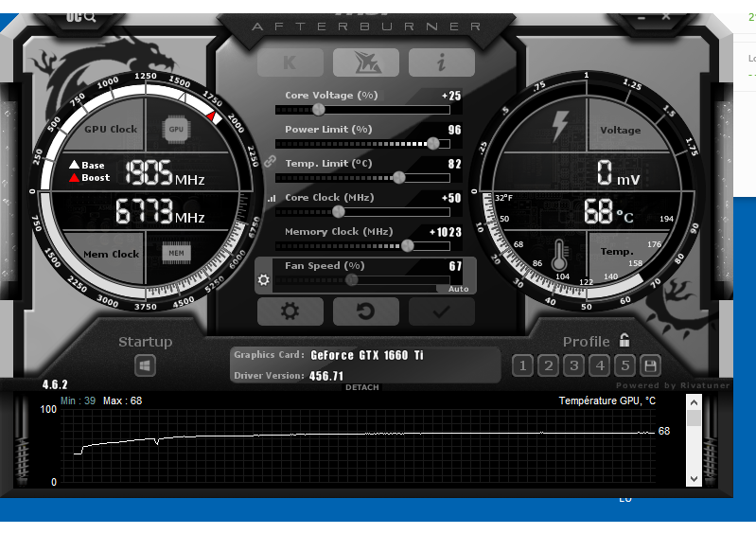This screenshot has width=756, height=534.
Task: Click the Max : 68 graph label
Action: [122, 400]
